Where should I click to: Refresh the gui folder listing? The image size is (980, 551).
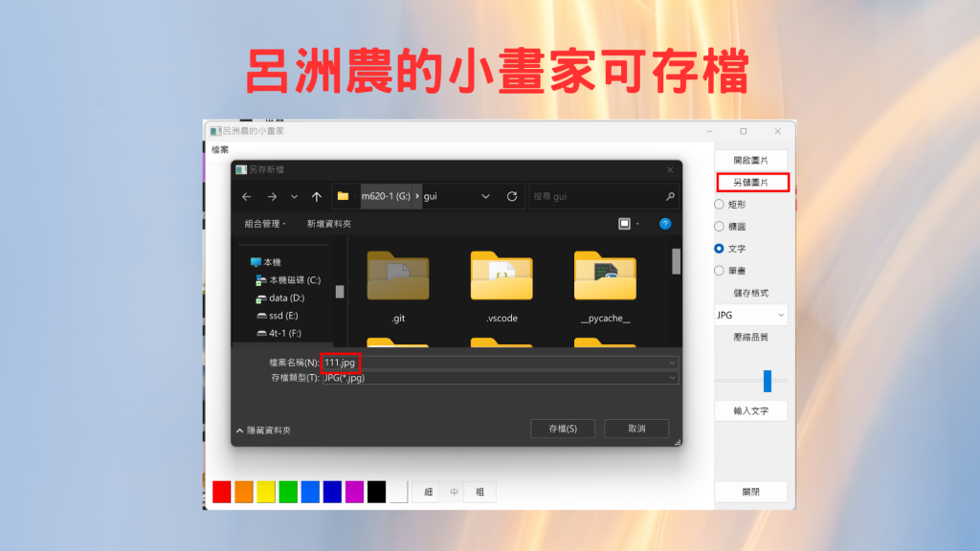tap(512, 196)
